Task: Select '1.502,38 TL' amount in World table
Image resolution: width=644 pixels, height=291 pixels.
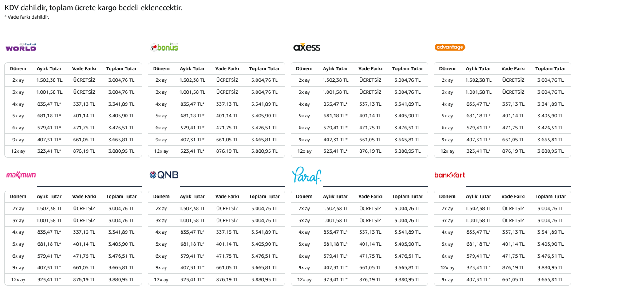Action: click(49, 80)
